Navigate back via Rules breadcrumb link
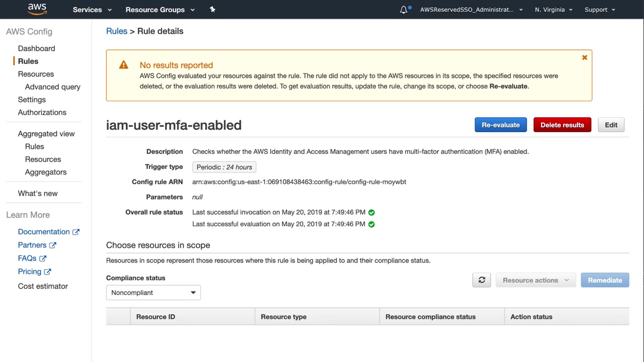 tap(117, 31)
